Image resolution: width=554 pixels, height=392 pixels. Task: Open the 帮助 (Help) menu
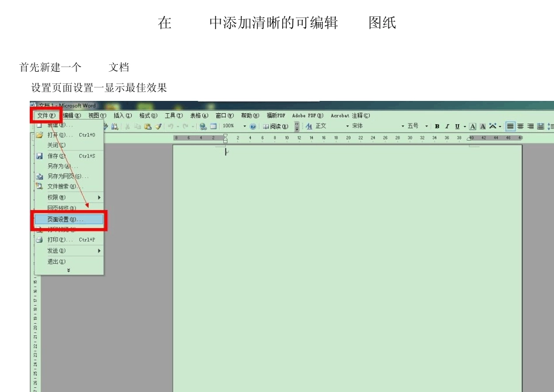[x=250, y=116]
